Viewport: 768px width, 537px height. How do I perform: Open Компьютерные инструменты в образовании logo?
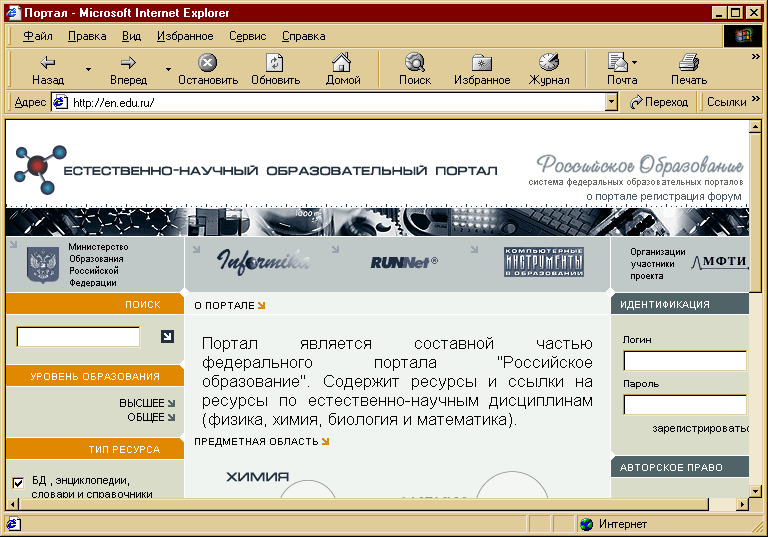[x=544, y=262]
